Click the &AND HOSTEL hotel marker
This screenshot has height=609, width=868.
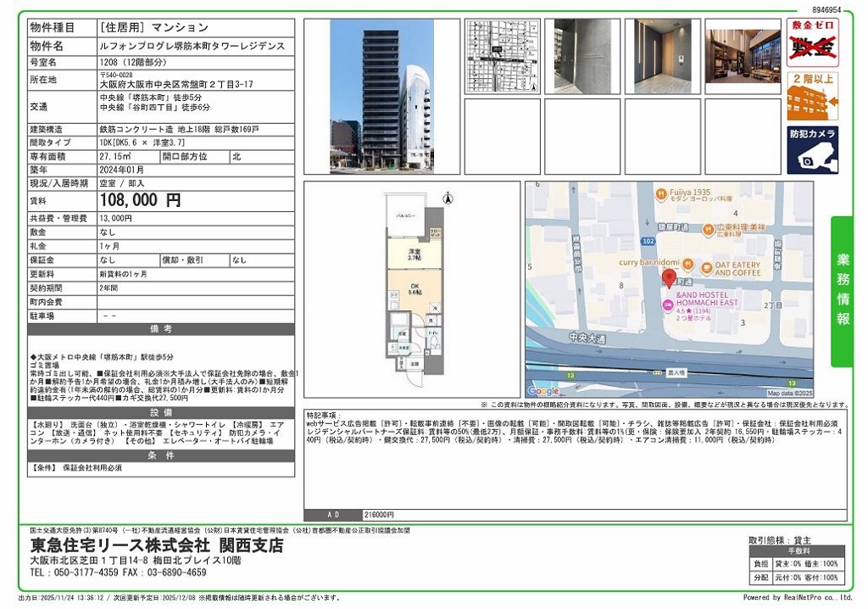[668, 303]
